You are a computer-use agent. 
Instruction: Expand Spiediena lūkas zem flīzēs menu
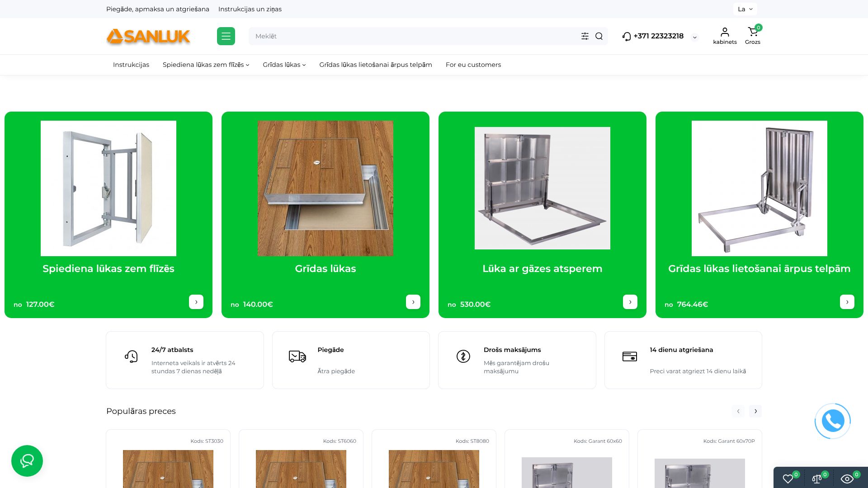pos(206,65)
